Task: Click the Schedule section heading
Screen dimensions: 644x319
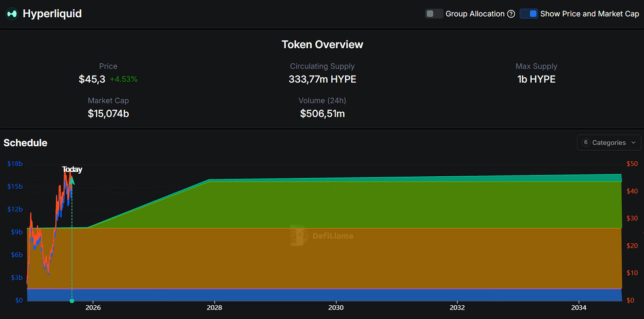Action: (x=25, y=143)
